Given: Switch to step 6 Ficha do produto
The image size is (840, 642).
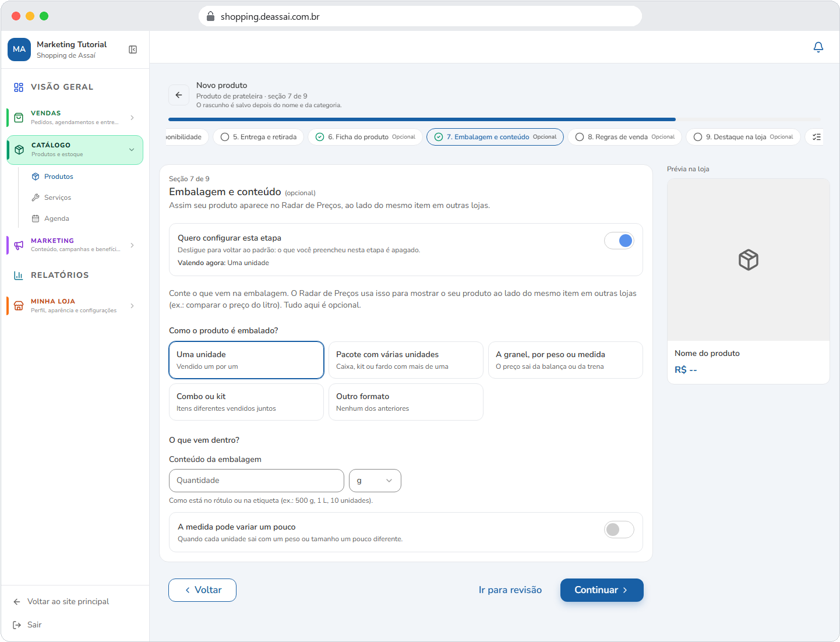Looking at the screenshot, I should point(365,137).
